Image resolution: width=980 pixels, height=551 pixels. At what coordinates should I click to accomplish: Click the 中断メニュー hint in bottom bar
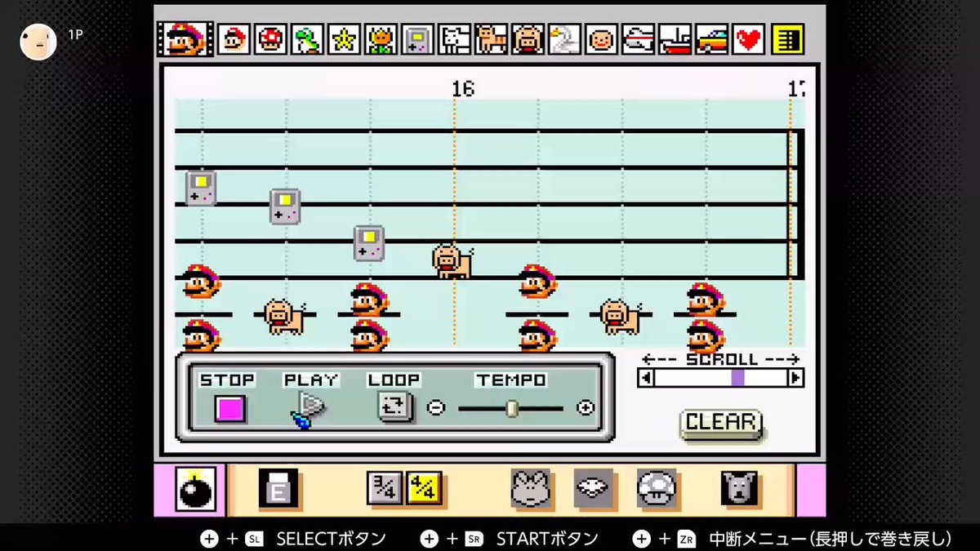pyautogui.click(x=792, y=539)
